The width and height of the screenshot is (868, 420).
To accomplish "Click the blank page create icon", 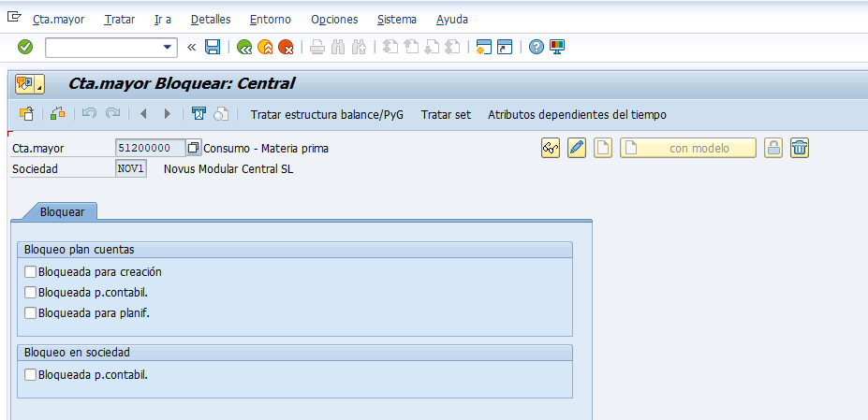I will (x=603, y=149).
